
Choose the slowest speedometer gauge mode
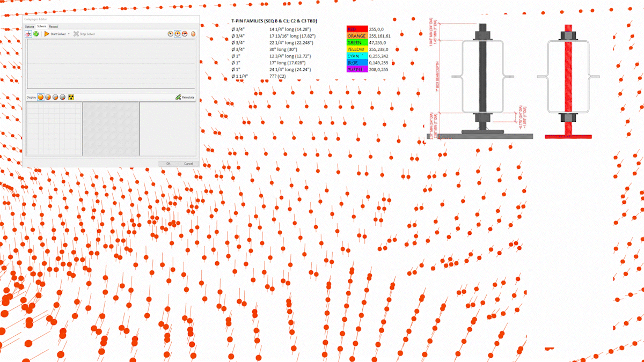[170, 34]
